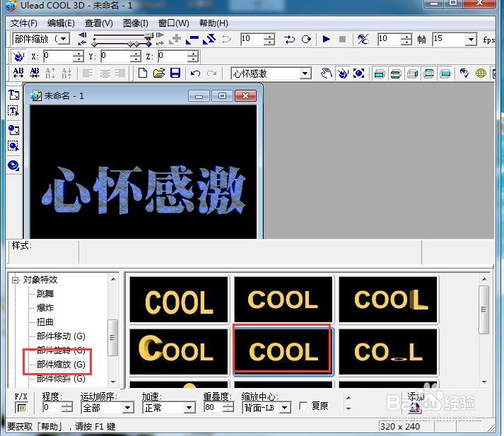The width and height of the screenshot is (504, 436).
Task: Enable the 复原 checkbox
Action: click(x=303, y=406)
